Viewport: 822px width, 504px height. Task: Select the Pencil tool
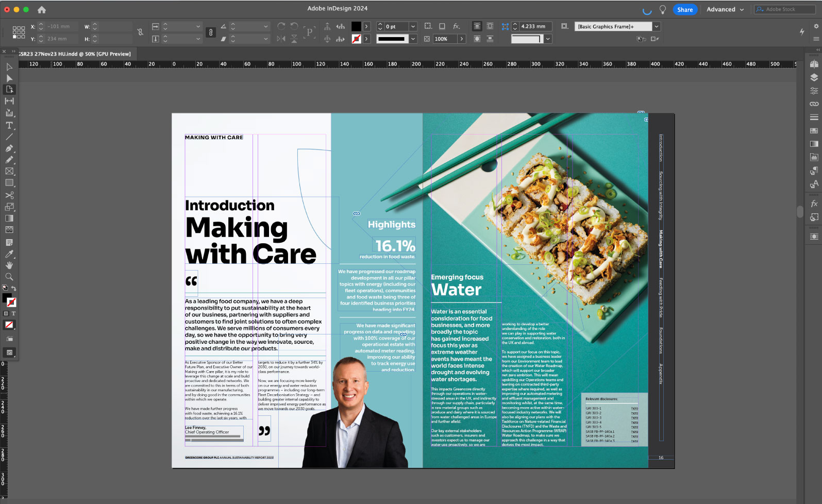click(x=9, y=160)
